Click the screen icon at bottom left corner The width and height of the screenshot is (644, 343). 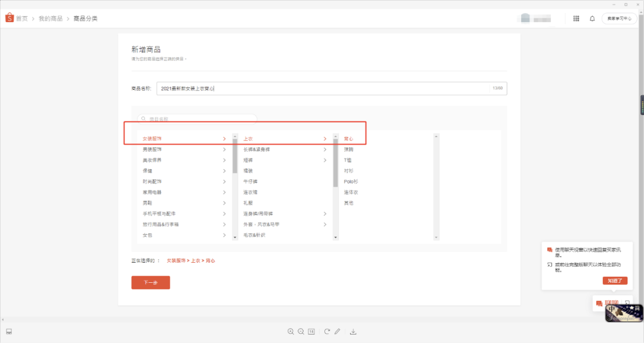click(x=8, y=331)
